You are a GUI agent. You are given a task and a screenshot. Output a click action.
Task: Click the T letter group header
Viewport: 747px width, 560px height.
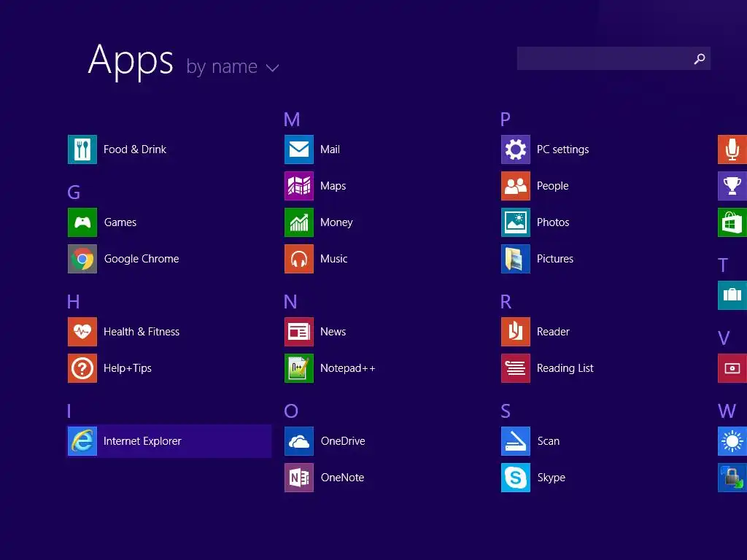coord(723,265)
